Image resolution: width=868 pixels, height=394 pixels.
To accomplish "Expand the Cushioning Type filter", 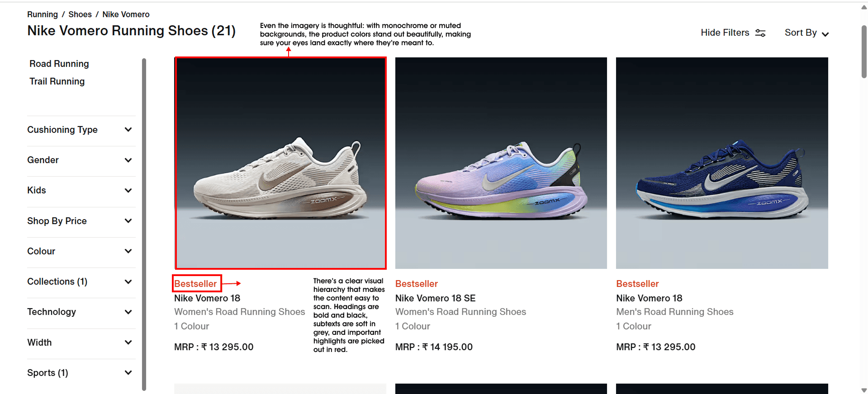I will 81,130.
